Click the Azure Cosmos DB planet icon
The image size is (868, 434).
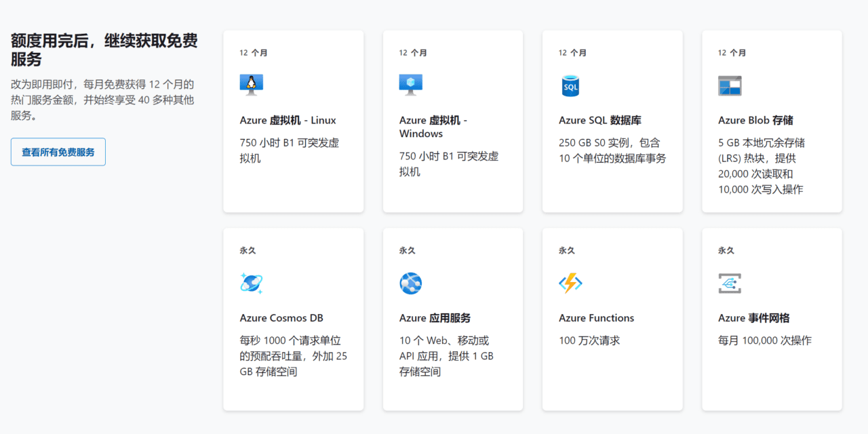tap(251, 283)
